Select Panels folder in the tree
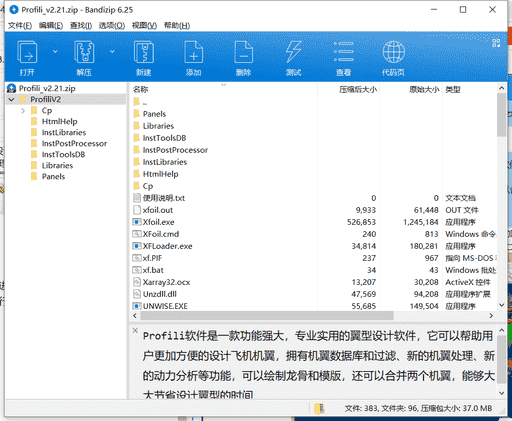Image resolution: width=512 pixels, height=421 pixels. [x=53, y=176]
